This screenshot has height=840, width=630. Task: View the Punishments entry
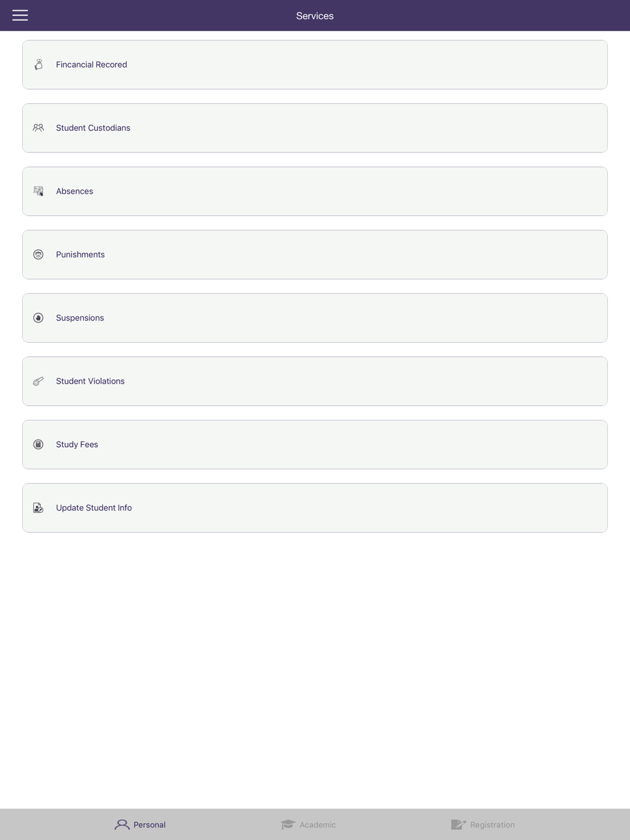point(315,254)
